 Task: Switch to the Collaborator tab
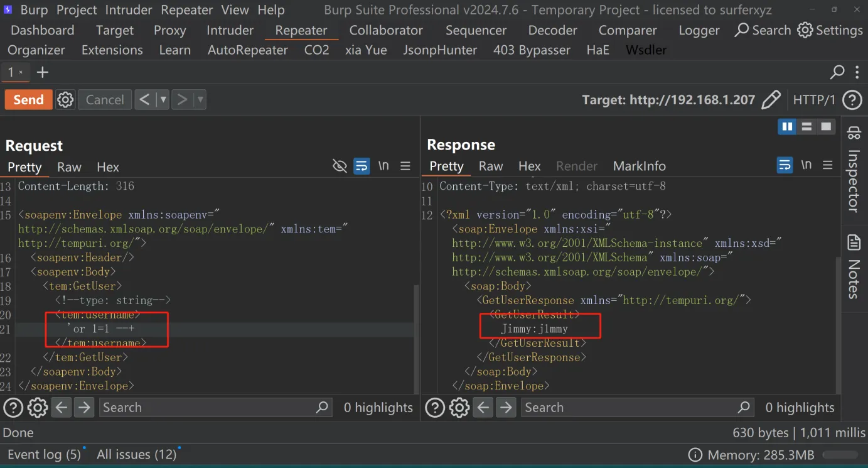click(386, 30)
